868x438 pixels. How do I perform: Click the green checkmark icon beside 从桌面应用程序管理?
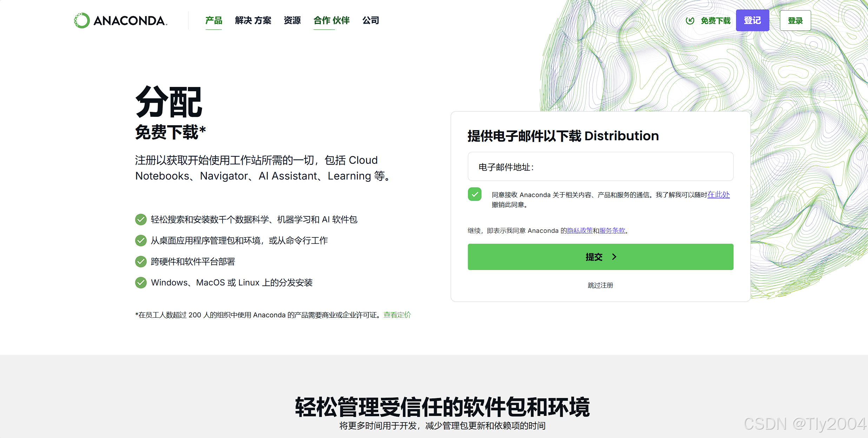tap(141, 241)
